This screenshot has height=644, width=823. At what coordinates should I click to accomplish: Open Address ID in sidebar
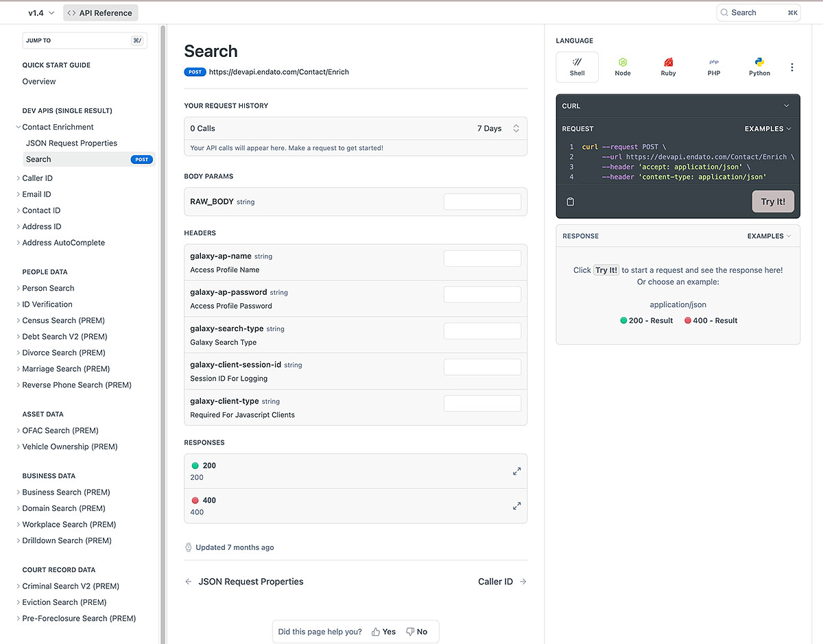click(x=42, y=226)
